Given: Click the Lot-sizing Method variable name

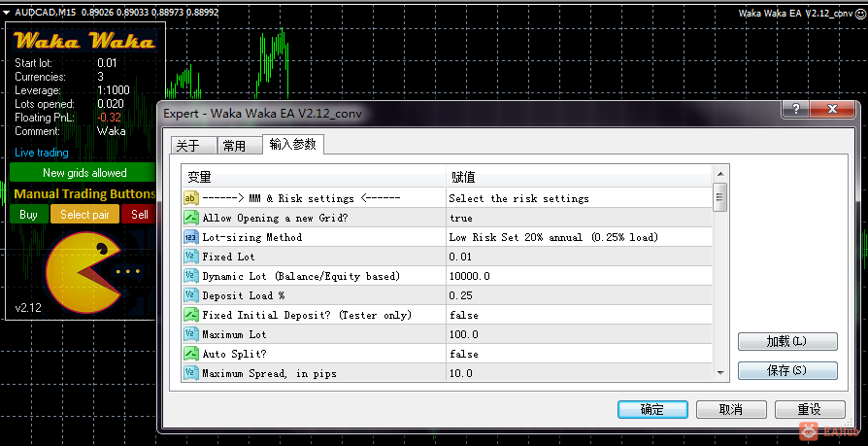Looking at the screenshot, I should [x=251, y=237].
